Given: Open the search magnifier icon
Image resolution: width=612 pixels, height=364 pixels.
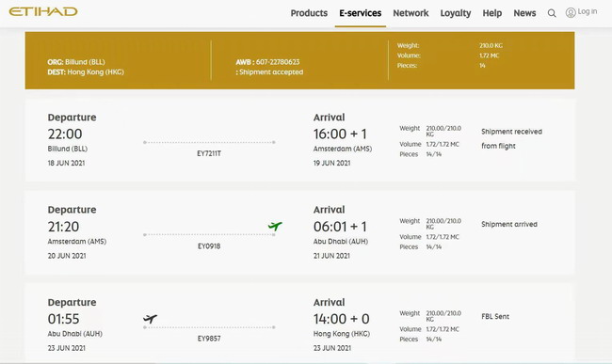Looking at the screenshot, I should [552, 13].
